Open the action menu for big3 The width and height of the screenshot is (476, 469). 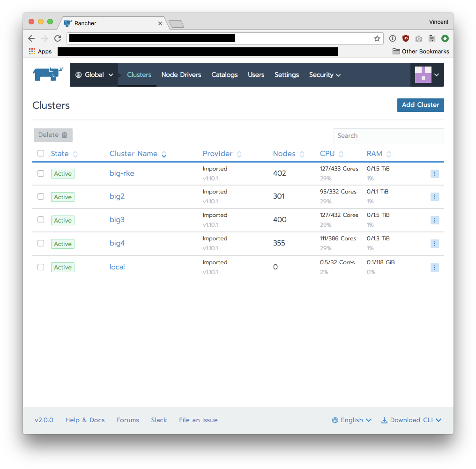[434, 220]
